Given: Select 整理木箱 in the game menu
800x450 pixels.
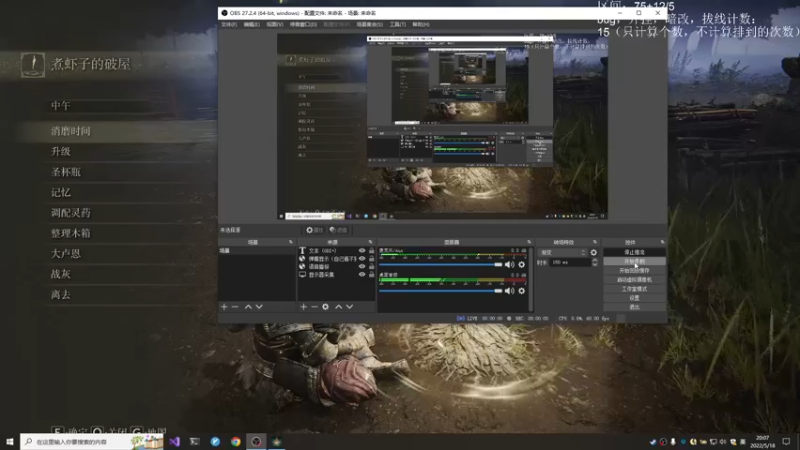Looking at the screenshot, I should (71, 233).
